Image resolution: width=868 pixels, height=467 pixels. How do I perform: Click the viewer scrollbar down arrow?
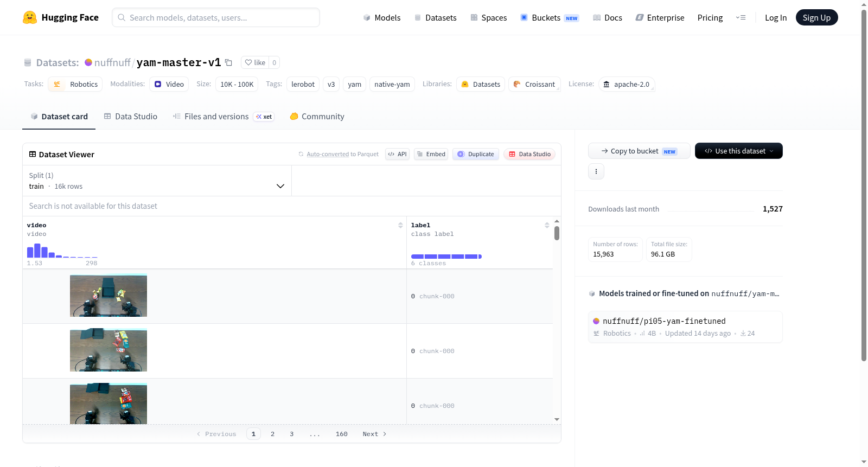coord(557,419)
